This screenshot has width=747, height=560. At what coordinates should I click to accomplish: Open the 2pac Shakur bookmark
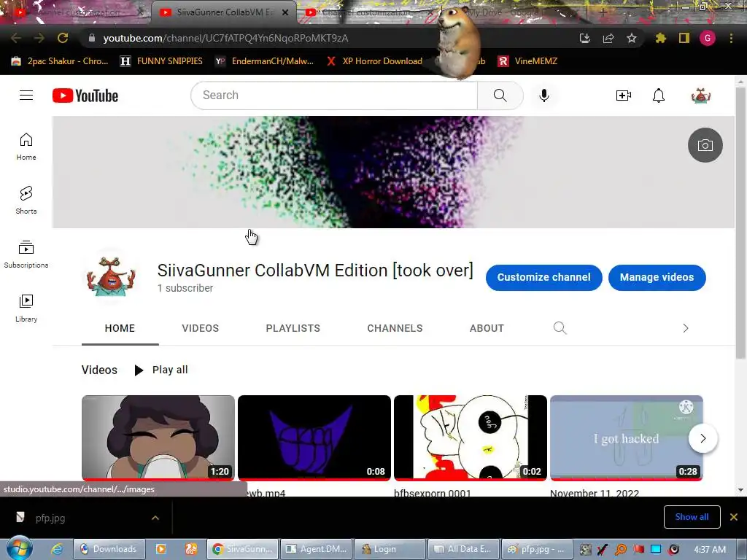click(x=60, y=61)
